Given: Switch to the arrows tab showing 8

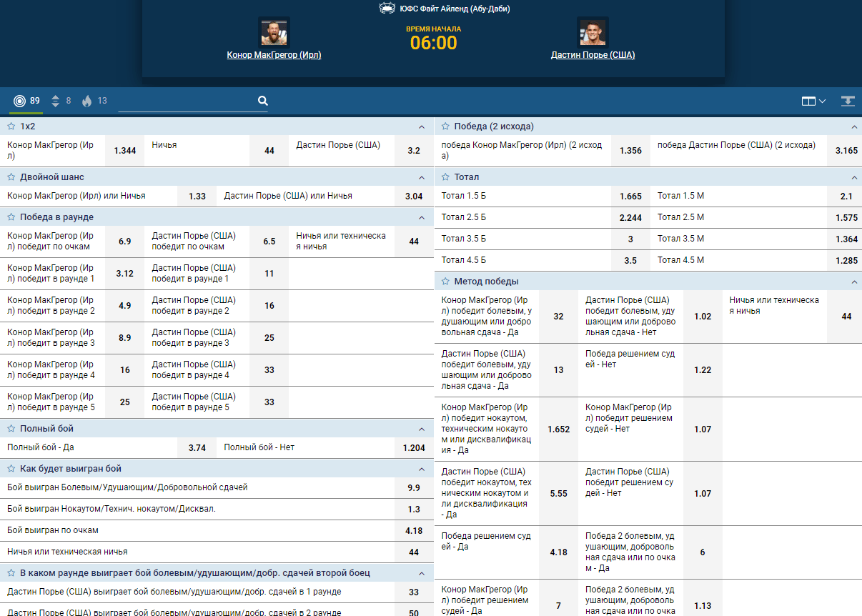Looking at the screenshot, I should click(61, 101).
